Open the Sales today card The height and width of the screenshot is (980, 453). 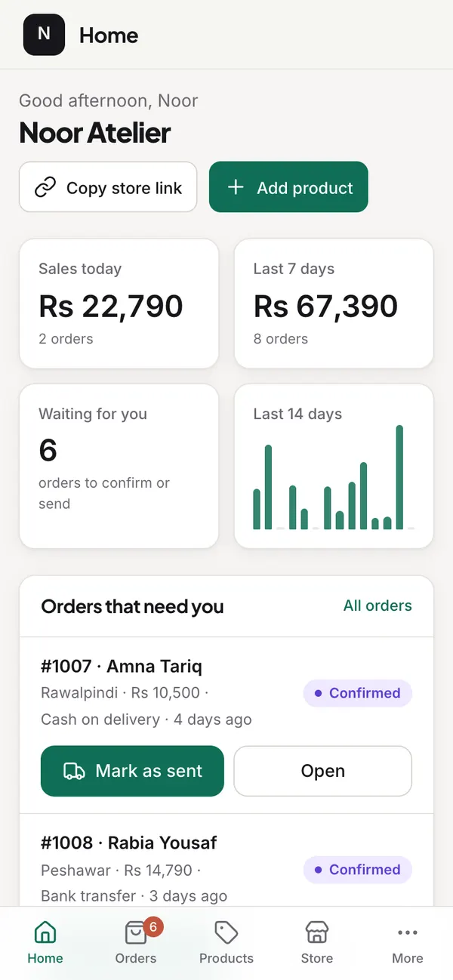click(119, 304)
